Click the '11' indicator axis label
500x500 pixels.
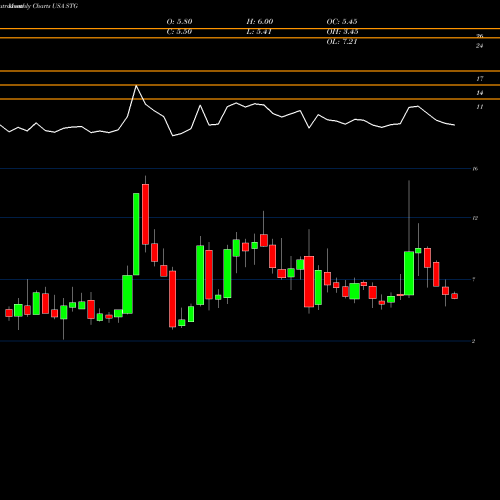[x=479, y=107]
